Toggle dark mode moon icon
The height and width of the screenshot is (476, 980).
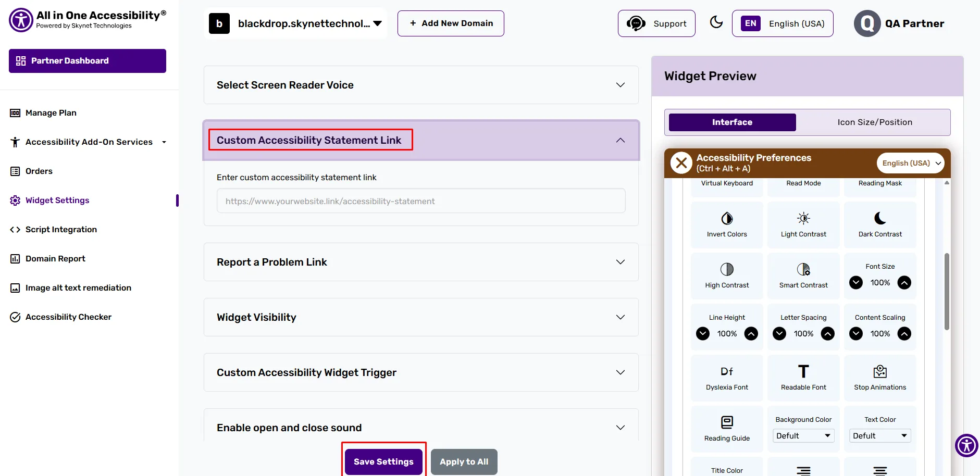pos(716,22)
